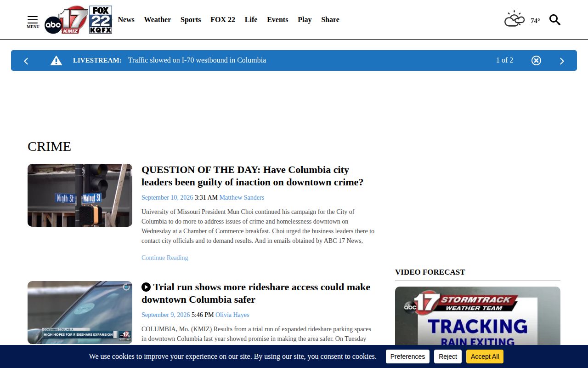The image size is (588, 368).
Task: Click the Preferences cookie button
Action: coord(407,356)
